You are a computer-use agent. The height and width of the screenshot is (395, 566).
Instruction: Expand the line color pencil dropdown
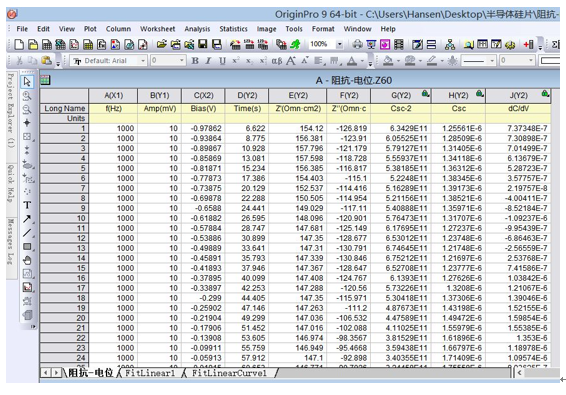(x=442, y=61)
